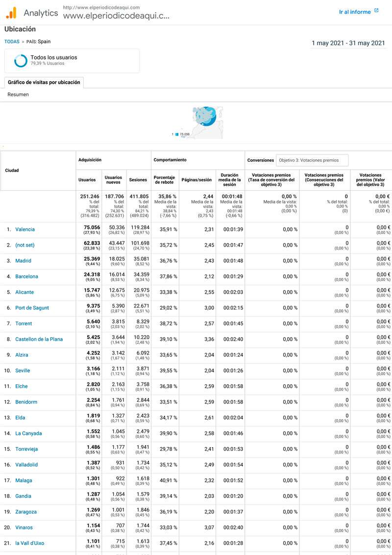The width and height of the screenshot is (392, 555).
Task: Open the Valencia city link
Action: [25, 229]
